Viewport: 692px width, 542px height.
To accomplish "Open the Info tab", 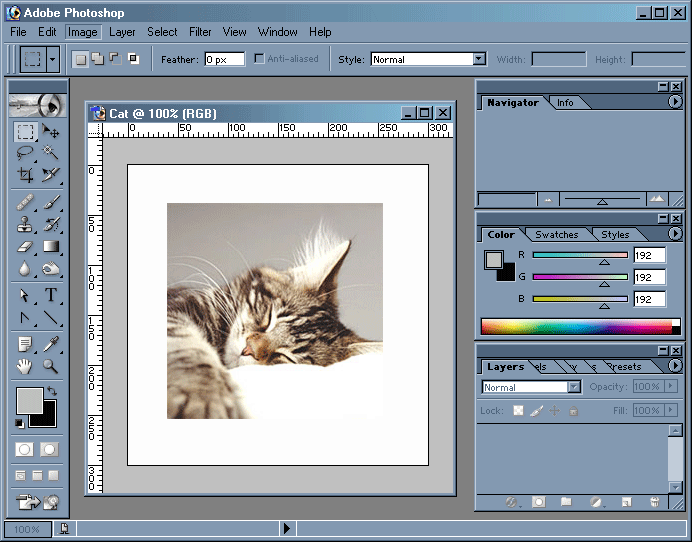I will coord(565,103).
